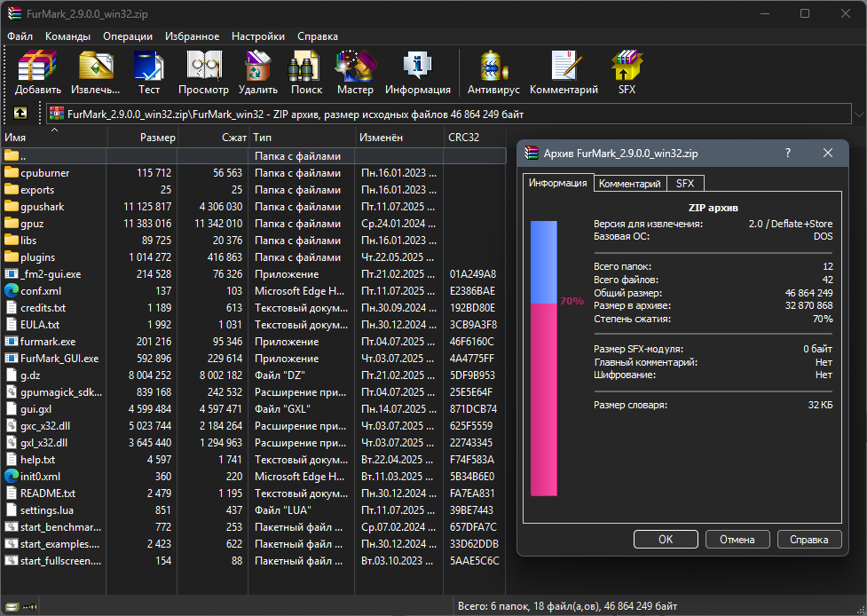This screenshot has width=867, height=616.
Task: Sort by the Тип column header
Action: click(302, 137)
